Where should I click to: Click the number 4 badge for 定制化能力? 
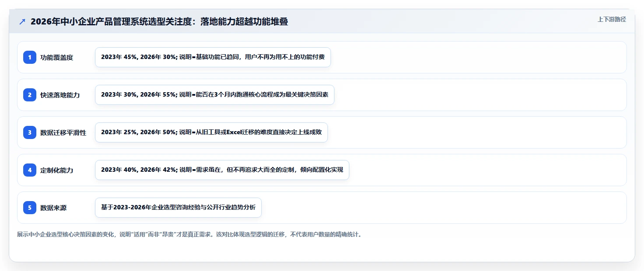30,170
